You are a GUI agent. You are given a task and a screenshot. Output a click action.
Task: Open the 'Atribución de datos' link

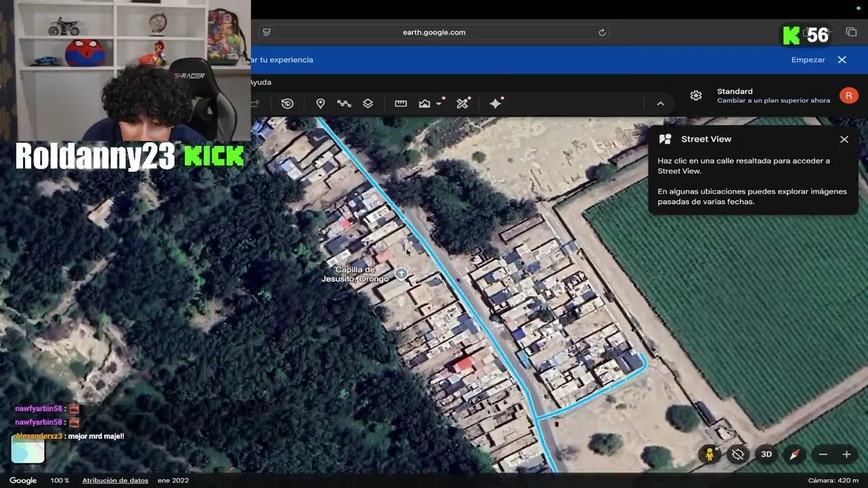pos(115,481)
